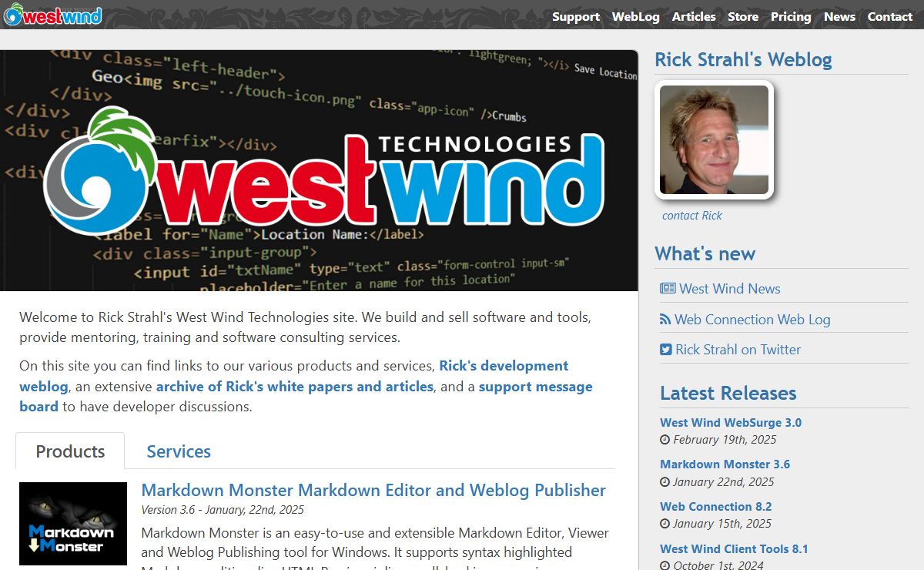924x570 pixels.
Task: Open the Rick's development weblog link
Action: 294,376
